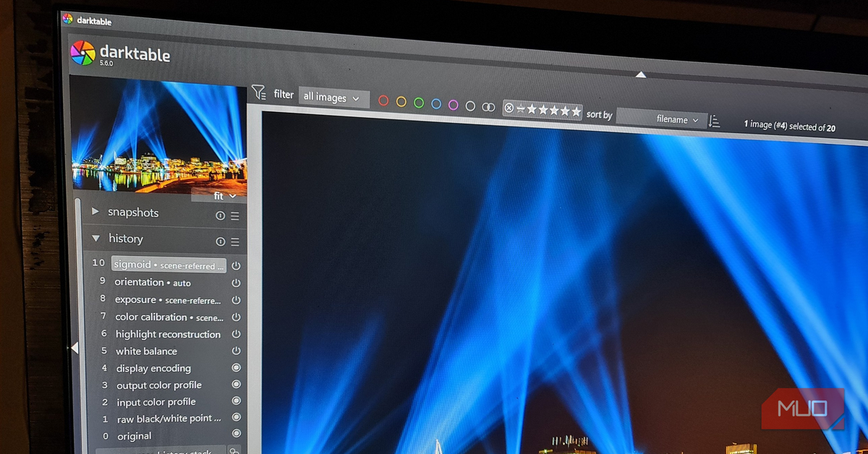Click the icon beside compress history stack
This screenshot has height=454, width=868.
point(234,450)
